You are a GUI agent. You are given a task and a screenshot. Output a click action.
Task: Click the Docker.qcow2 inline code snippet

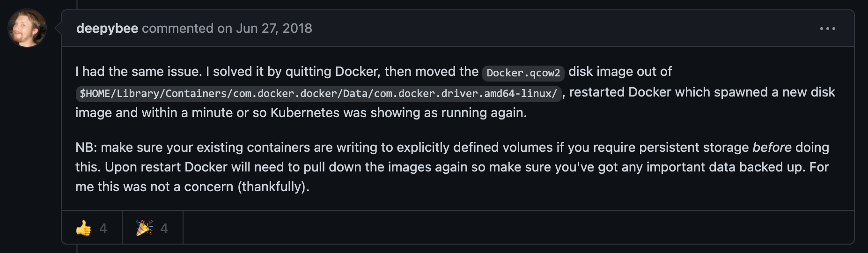(x=523, y=73)
